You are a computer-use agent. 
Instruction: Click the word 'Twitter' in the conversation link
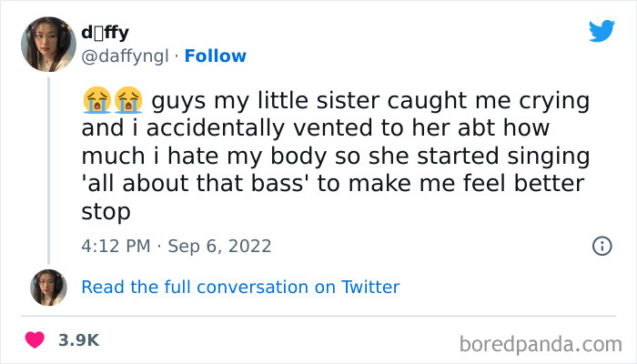coord(370,287)
